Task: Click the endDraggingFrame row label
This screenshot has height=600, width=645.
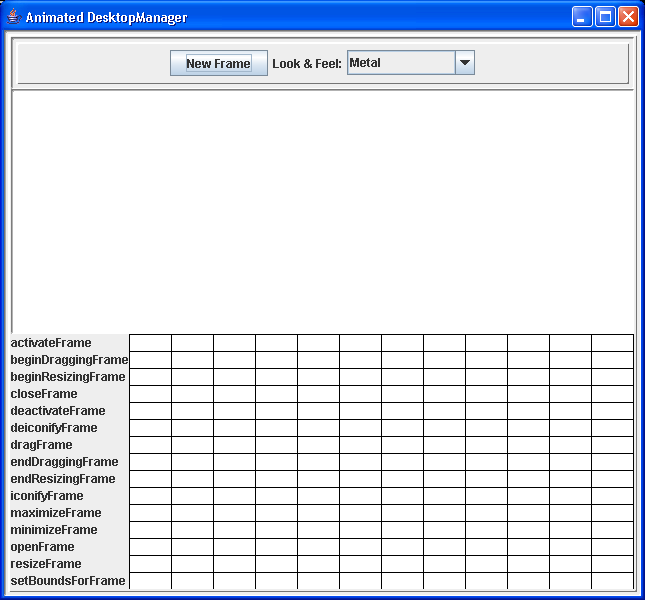Action: click(65, 462)
